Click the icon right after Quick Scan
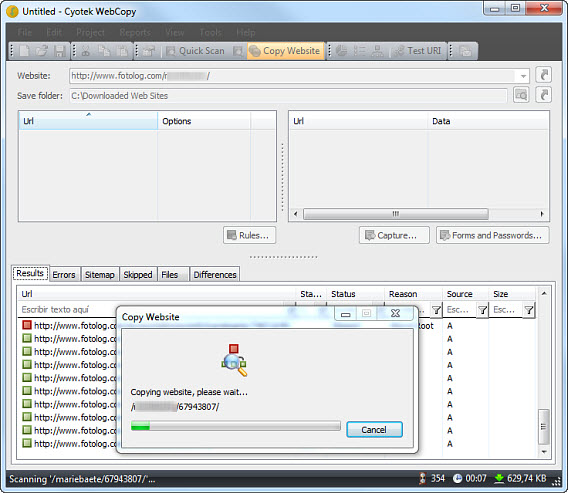Viewport: 568px width, 493px height. (x=238, y=51)
